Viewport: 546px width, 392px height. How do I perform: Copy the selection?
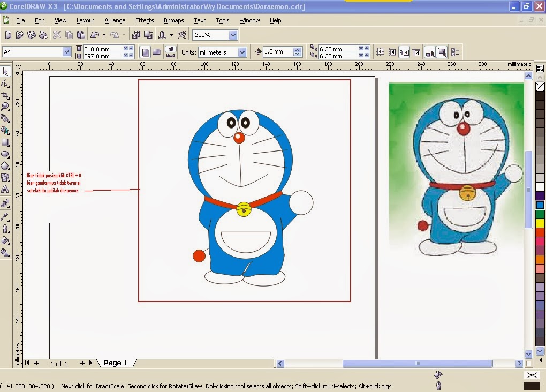(x=69, y=34)
